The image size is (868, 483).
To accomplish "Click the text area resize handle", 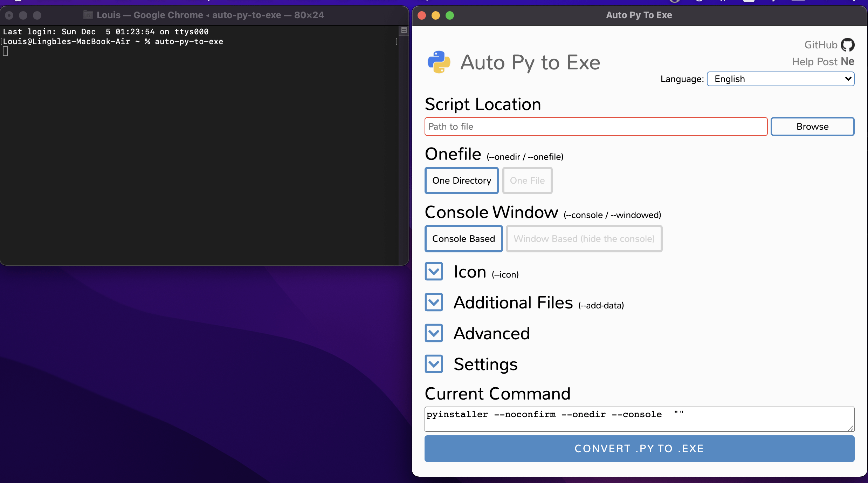I will 851,428.
